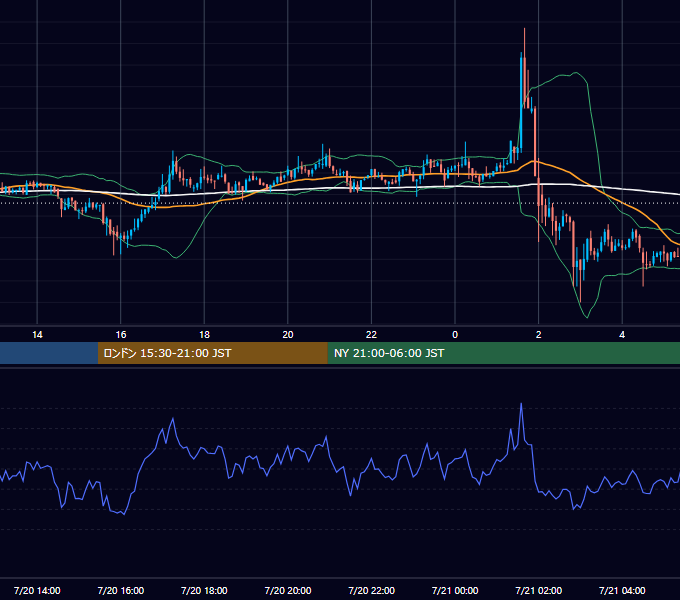Click hour label 22 on price axis
This screenshot has width=680, height=600.
click(x=371, y=335)
